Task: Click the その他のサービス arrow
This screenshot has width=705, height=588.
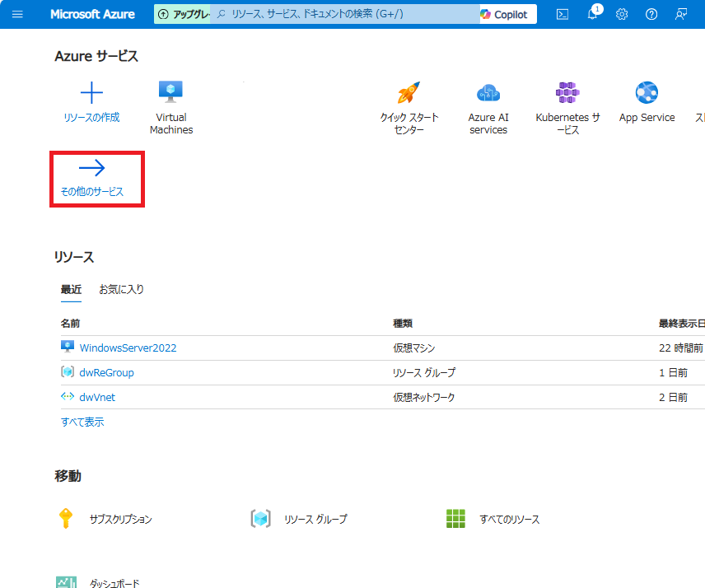Action: [x=91, y=168]
